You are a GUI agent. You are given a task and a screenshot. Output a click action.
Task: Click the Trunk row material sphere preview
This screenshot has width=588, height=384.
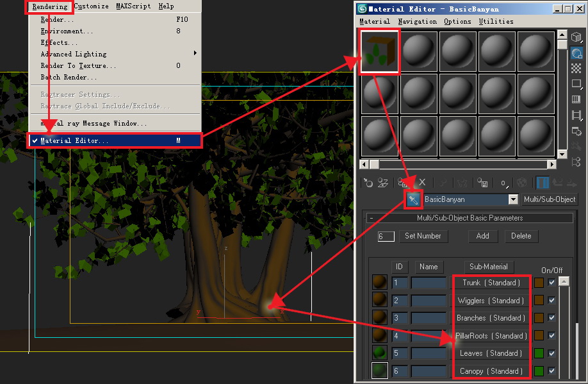tap(379, 282)
